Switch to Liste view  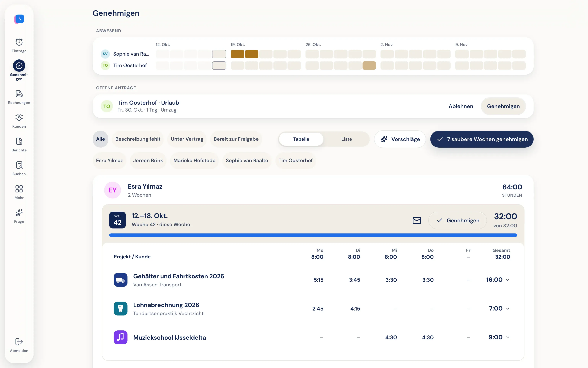[x=346, y=139]
